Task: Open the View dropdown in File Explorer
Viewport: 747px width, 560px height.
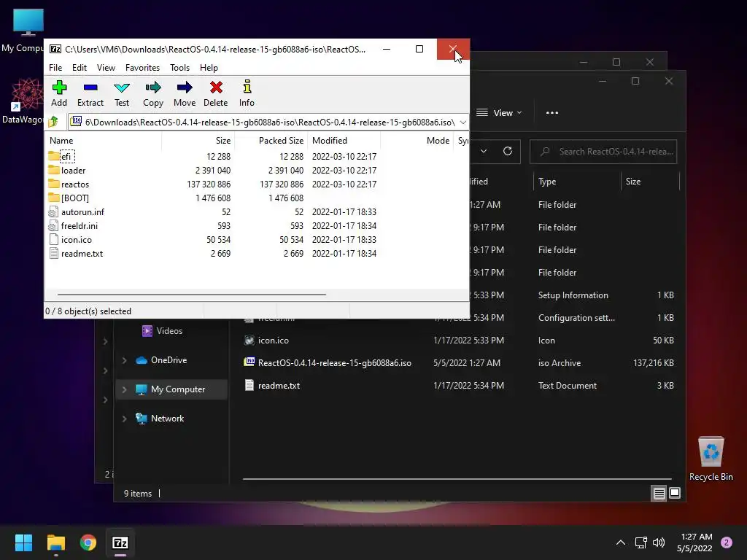Action: pyautogui.click(x=499, y=113)
